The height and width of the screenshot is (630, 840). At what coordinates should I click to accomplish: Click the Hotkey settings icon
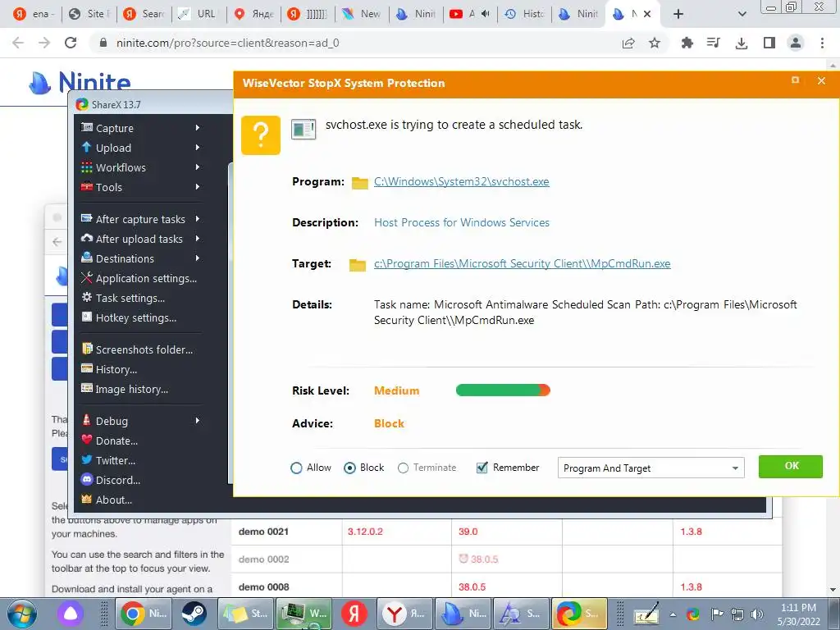click(x=86, y=317)
